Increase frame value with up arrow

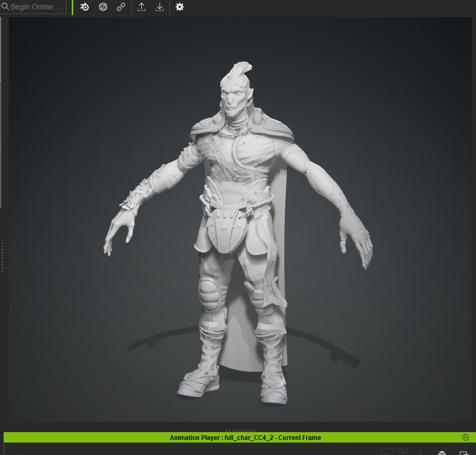click(x=403, y=452)
